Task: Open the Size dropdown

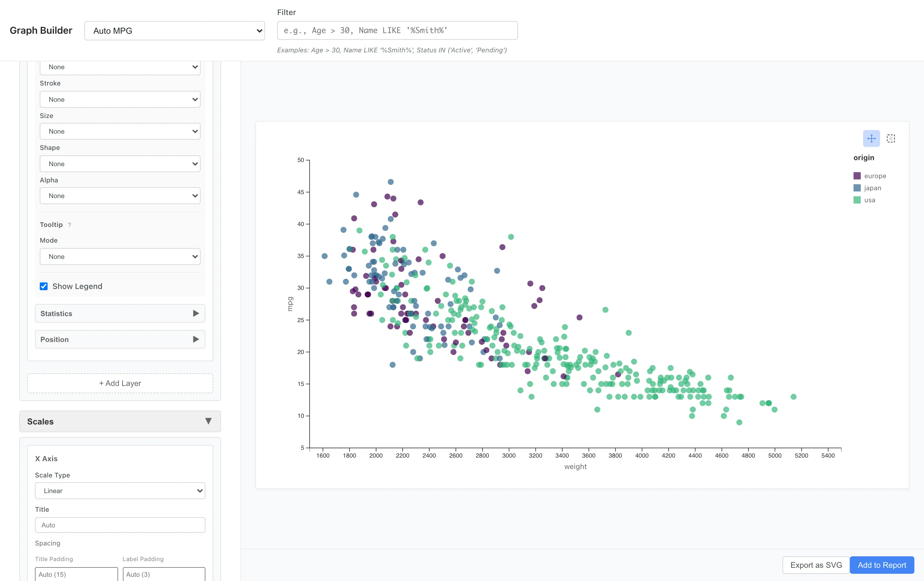Action: coord(120,131)
